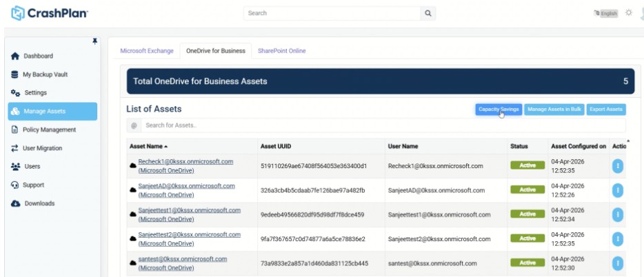
Task: Toggle the light/dark theme sun icon
Action: [628, 12]
